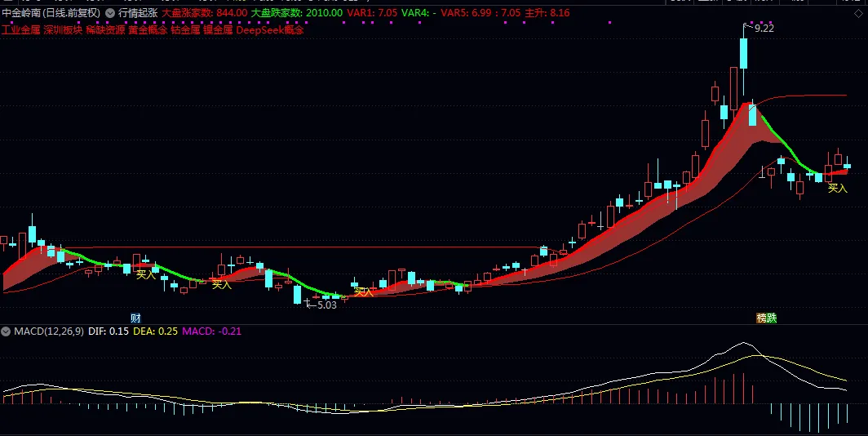Viewport: 868px width, 436px height.
Task: Open the 工业金属 concept tag
Action: (20, 30)
